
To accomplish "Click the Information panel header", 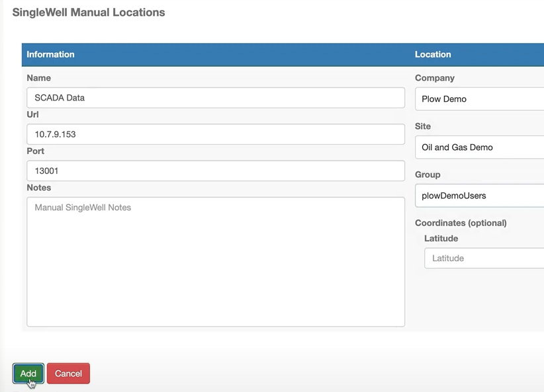I will coord(50,54).
